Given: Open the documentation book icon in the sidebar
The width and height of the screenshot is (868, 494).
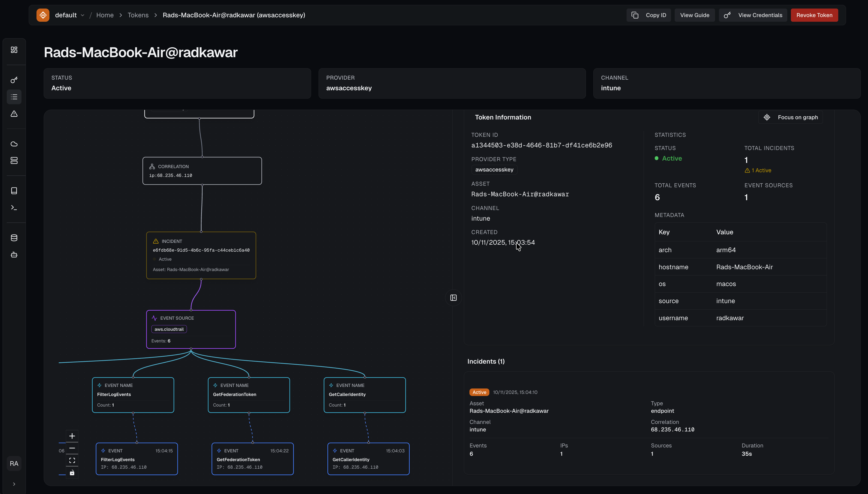Looking at the screenshot, I should (14, 190).
